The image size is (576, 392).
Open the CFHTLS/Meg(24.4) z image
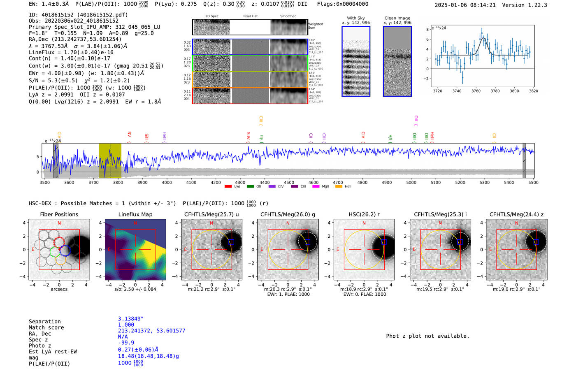(x=516, y=250)
